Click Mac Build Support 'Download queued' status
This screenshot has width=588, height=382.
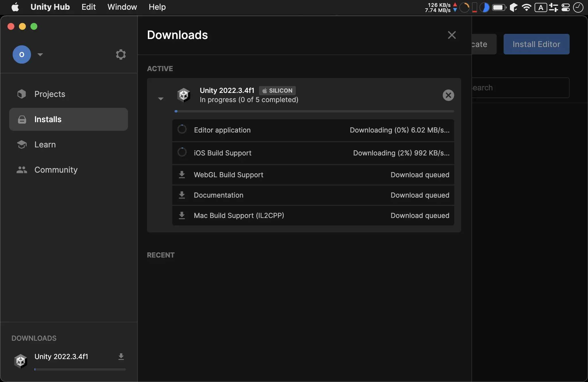420,216
